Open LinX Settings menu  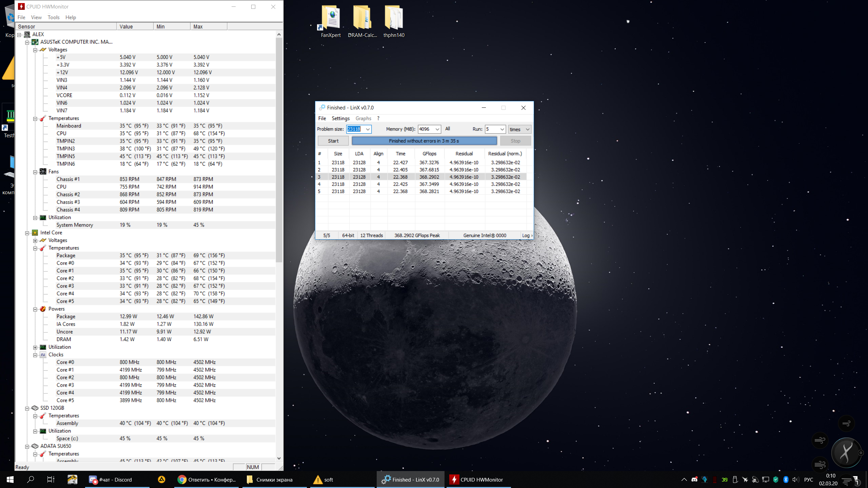pos(340,118)
